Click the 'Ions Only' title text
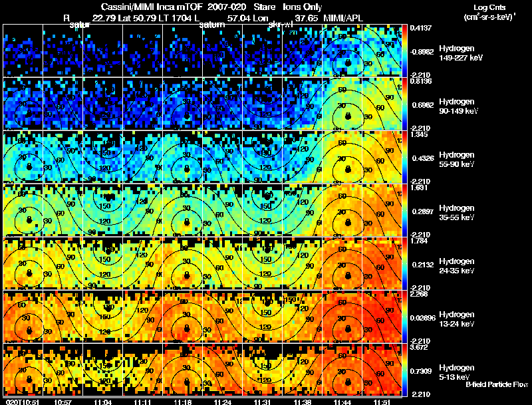This screenshot has height=405, width=532. [x=303, y=7]
